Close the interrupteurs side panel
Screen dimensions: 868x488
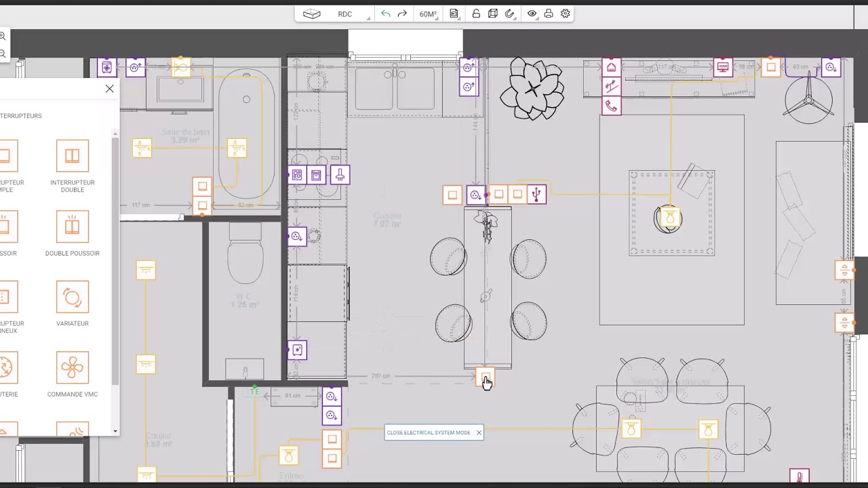[109, 89]
